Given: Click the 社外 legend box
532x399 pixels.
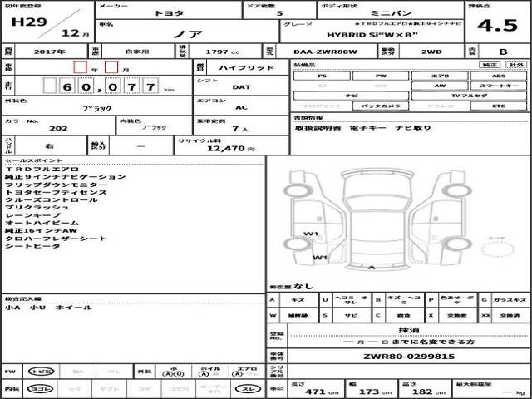Looking at the screenshot, I should (x=515, y=64).
